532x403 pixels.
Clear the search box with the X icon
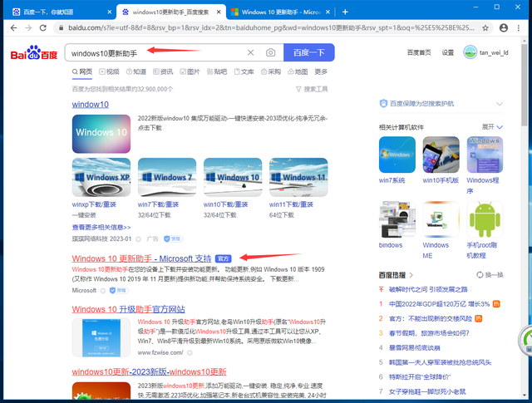pyautogui.click(x=250, y=52)
